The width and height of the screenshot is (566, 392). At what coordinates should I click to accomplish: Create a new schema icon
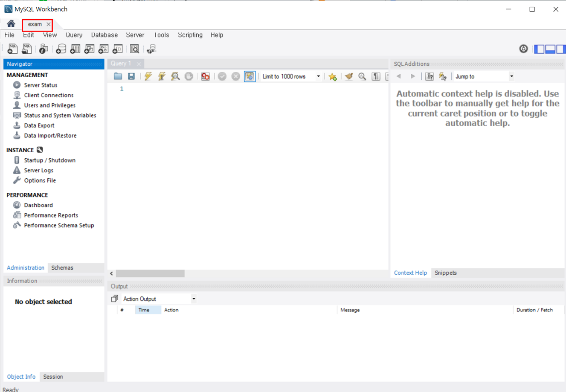pyautogui.click(x=61, y=49)
